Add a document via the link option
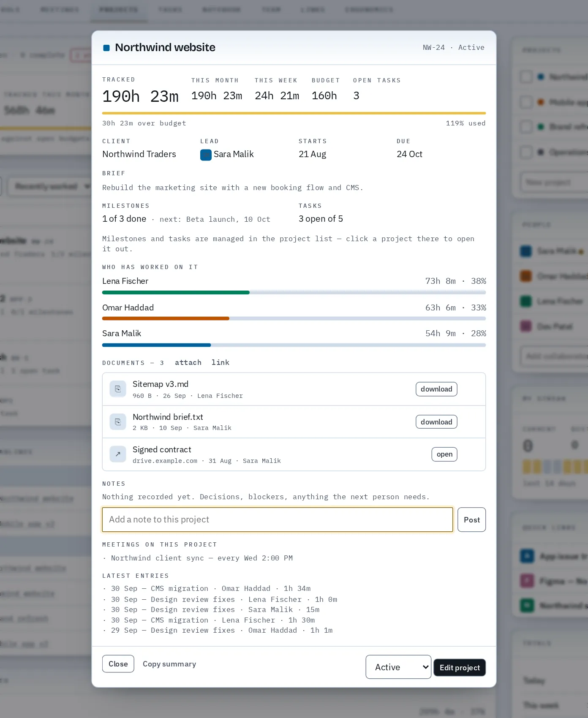The image size is (588, 718). click(220, 362)
